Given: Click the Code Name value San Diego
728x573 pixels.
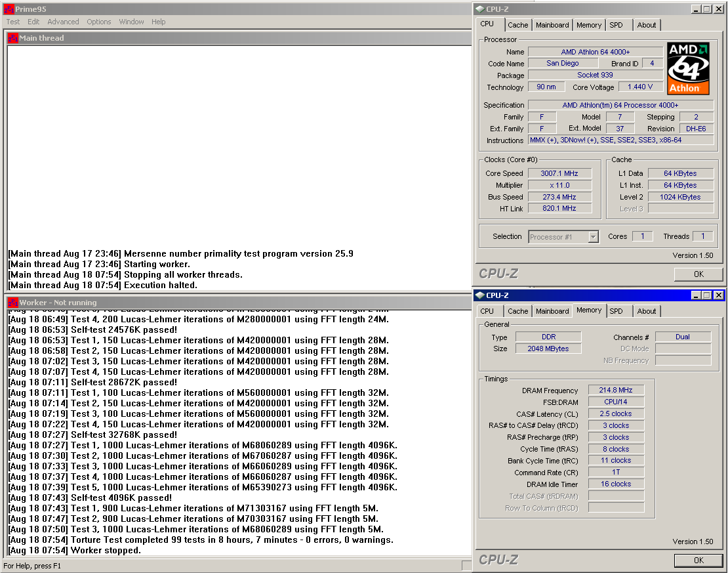Looking at the screenshot, I should click(563, 63).
